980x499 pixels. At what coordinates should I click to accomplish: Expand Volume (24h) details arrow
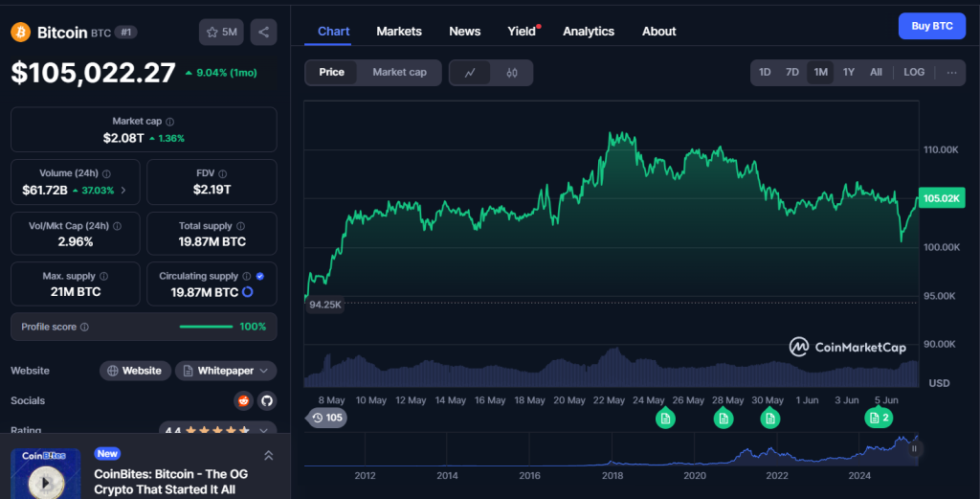(x=123, y=190)
